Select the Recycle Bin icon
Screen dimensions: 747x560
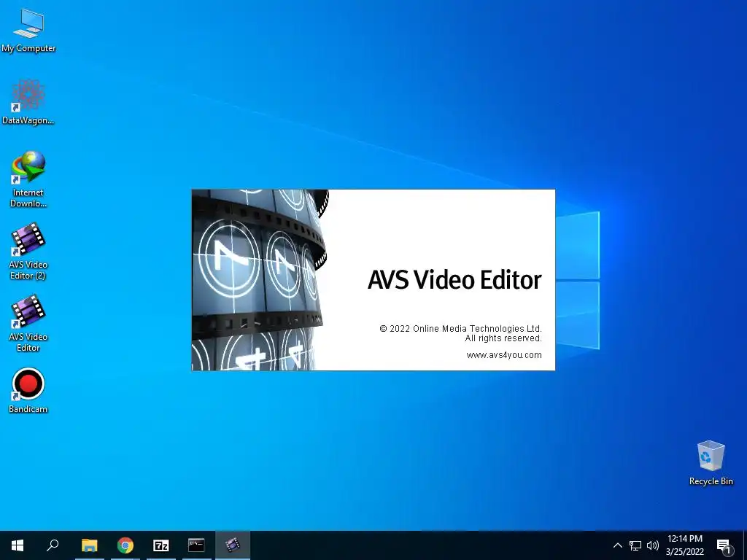711,463
